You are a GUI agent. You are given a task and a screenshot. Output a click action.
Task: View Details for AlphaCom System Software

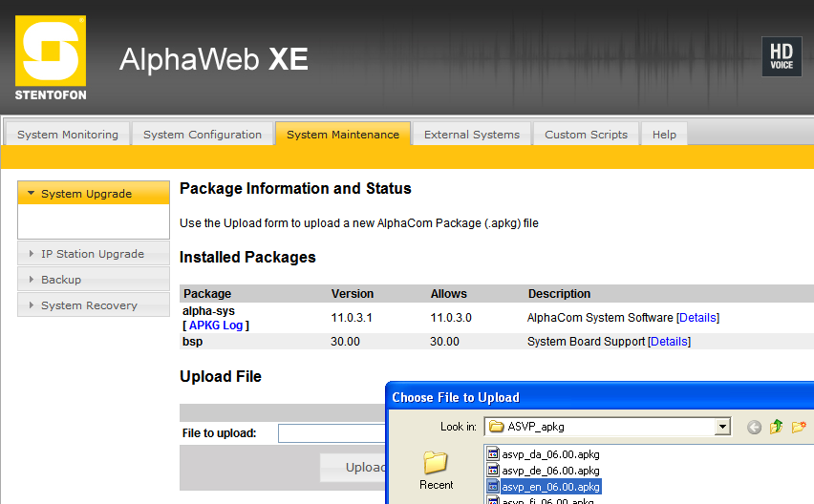[x=697, y=317]
